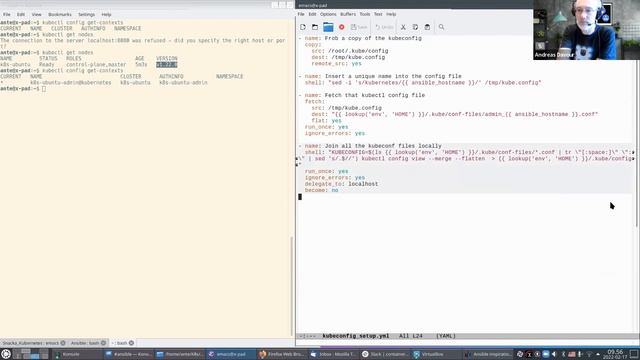Click the 09:56 taskbar clock

click(x=615, y=354)
